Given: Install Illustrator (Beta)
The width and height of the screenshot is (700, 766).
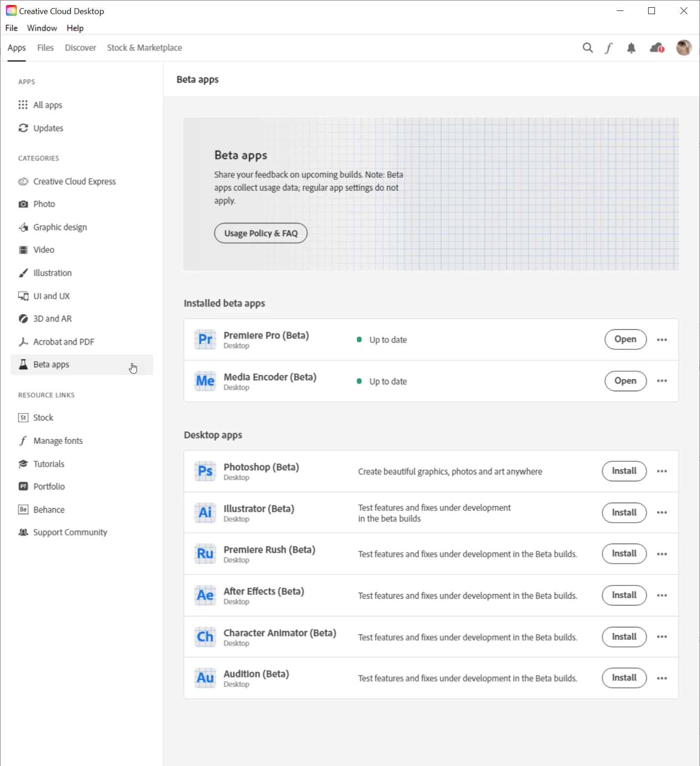Looking at the screenshot, I should [624, 513].
